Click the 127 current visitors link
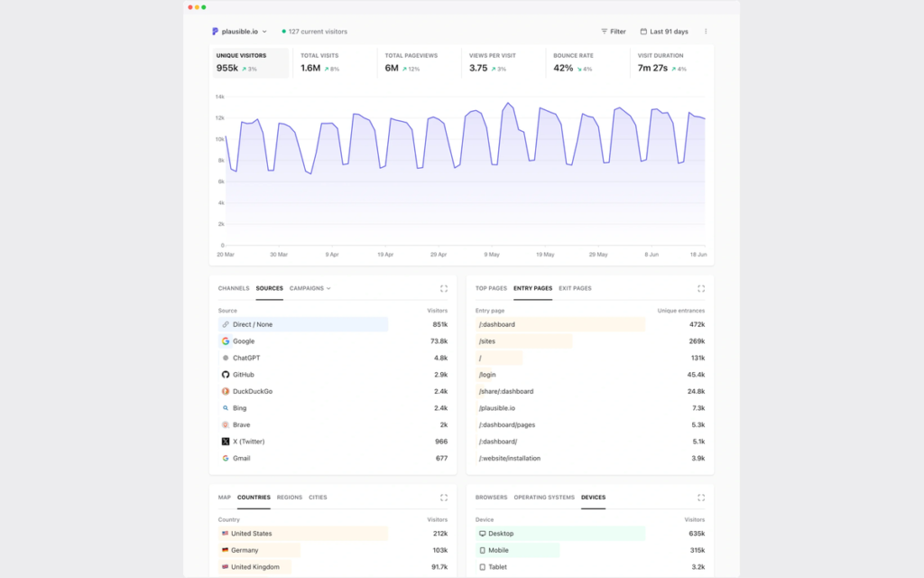The height and width of the screenshot is (578, 924). tap(315, 32)
